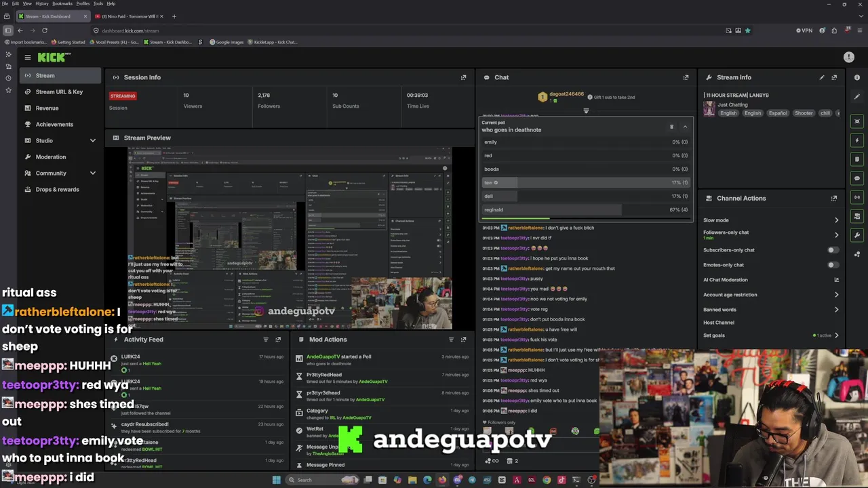
Task: Collapse the current poll panel
Action: 685,127
